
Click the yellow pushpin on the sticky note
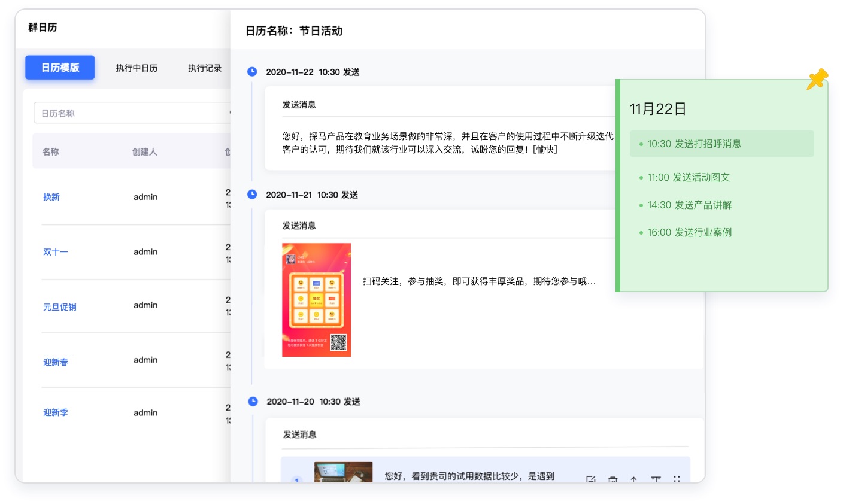[x=817, y=79]
